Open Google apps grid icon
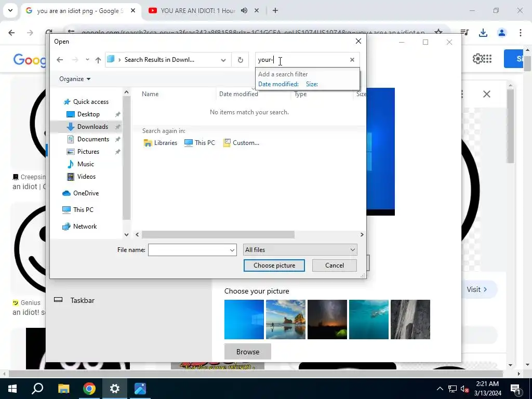Image resolution: width=532 pixels, height=399 pixels. pyautogui.click(x=487, y=59)
